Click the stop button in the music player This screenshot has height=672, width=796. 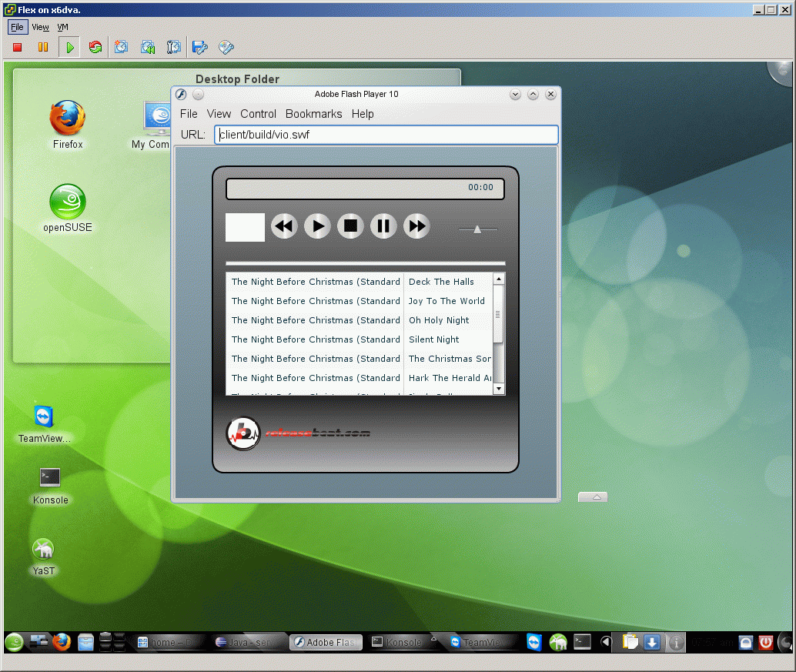(350, 226)
